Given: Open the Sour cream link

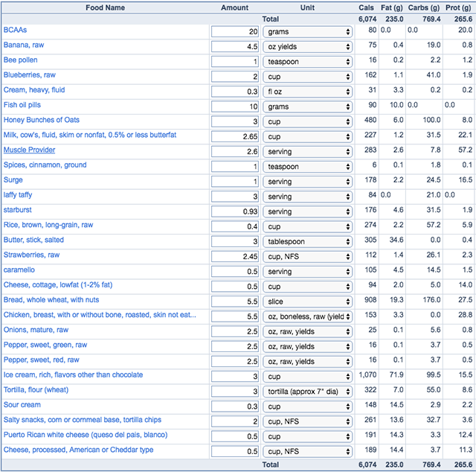Looking at the screenshot, I should click(22, 405).
